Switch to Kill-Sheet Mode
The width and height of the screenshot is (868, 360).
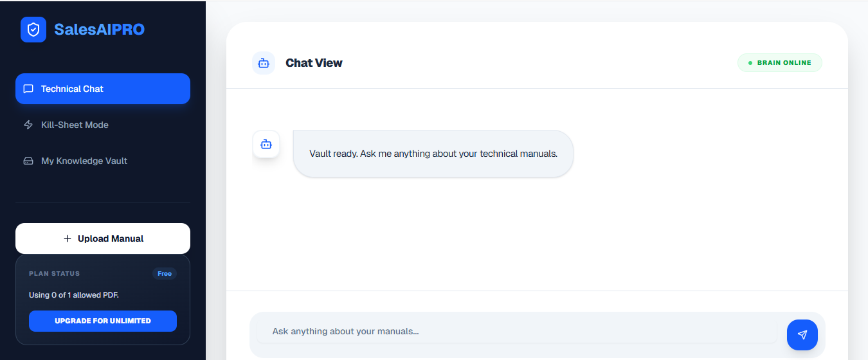click(75, 125)
